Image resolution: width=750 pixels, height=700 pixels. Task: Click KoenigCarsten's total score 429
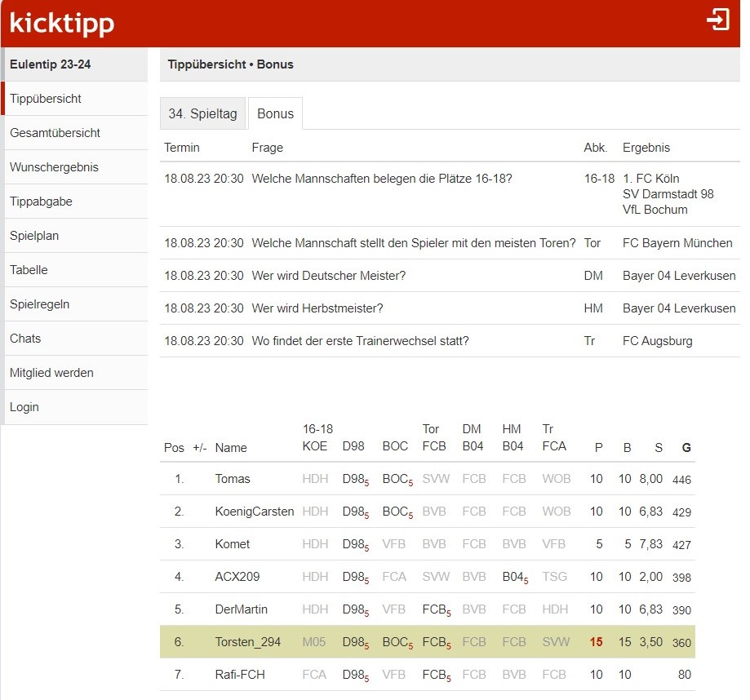click(681, 512)
